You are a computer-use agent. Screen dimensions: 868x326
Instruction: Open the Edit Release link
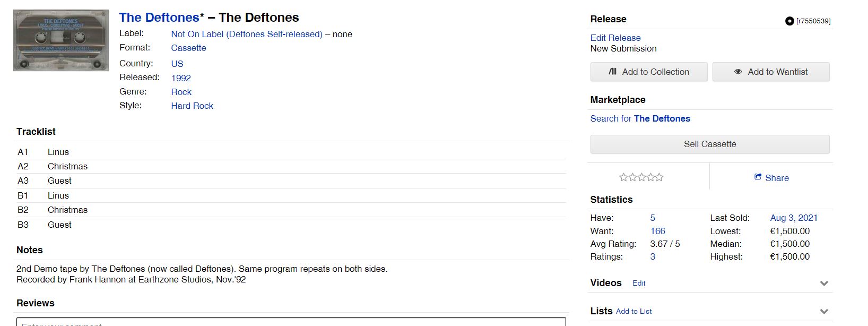615,38
